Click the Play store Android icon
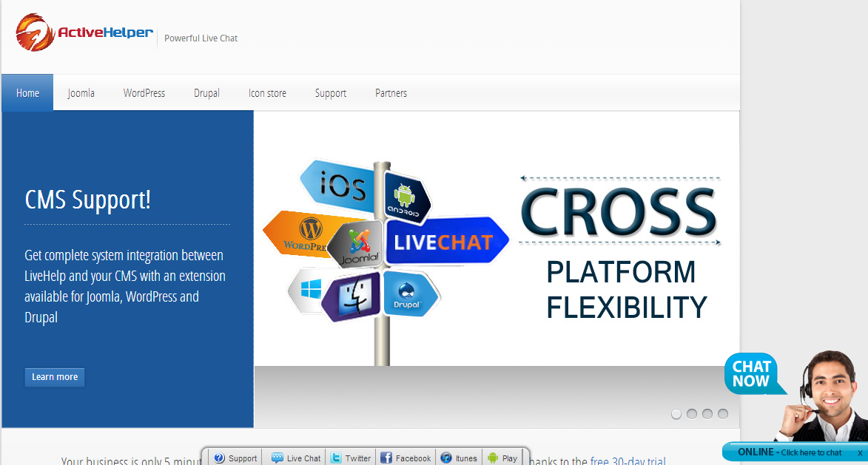Screen dimensions: 868x465 pos(493,458)
